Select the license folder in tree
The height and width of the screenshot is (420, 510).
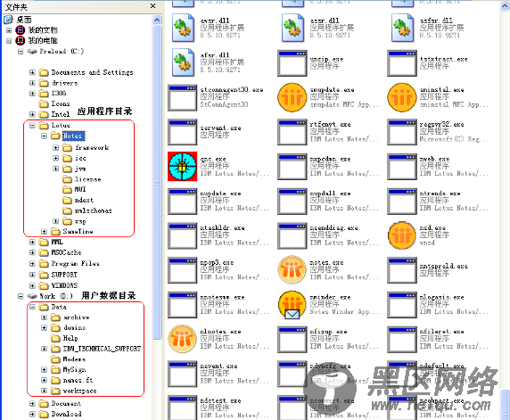(82, 179)
